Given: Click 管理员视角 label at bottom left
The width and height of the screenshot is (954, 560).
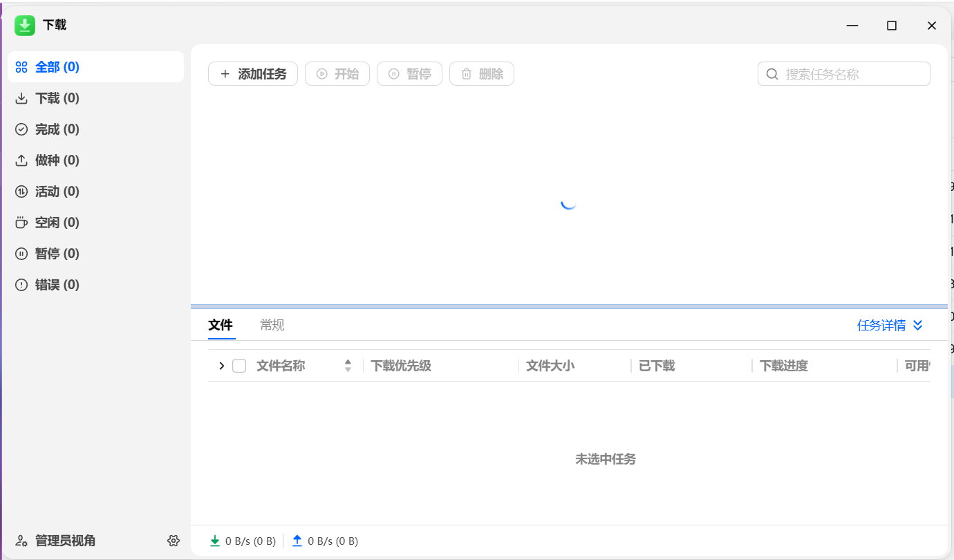Looking at the screenshot, I should click(x=66, y=541).
